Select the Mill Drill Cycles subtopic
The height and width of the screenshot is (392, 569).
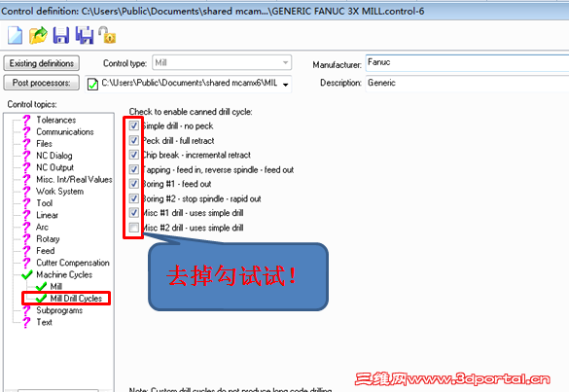click(76, 299)
